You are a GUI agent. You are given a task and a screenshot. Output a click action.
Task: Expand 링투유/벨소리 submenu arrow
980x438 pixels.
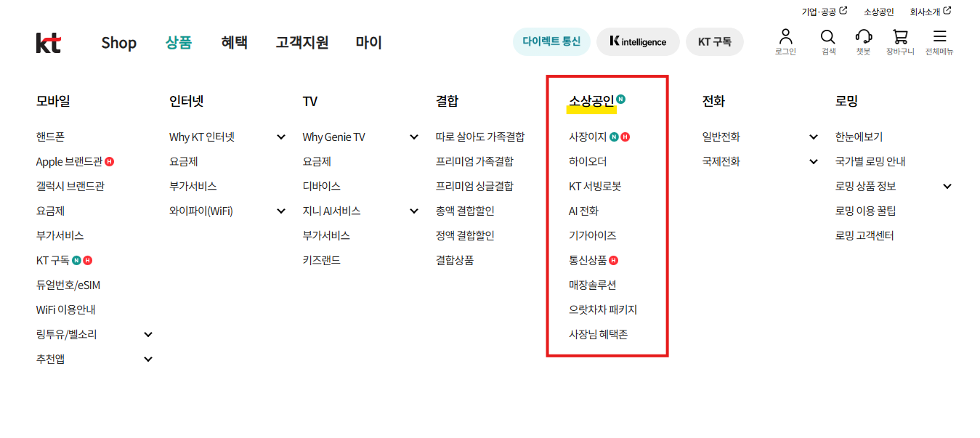(x=148, y=335)
